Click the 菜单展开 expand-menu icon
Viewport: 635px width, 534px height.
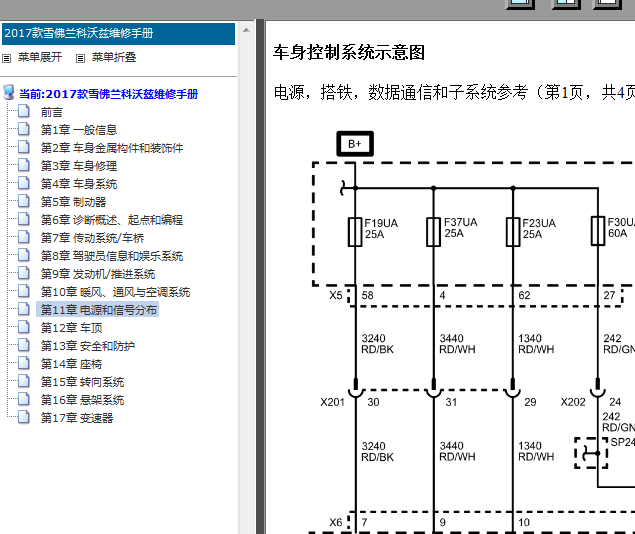click(6, 58)
